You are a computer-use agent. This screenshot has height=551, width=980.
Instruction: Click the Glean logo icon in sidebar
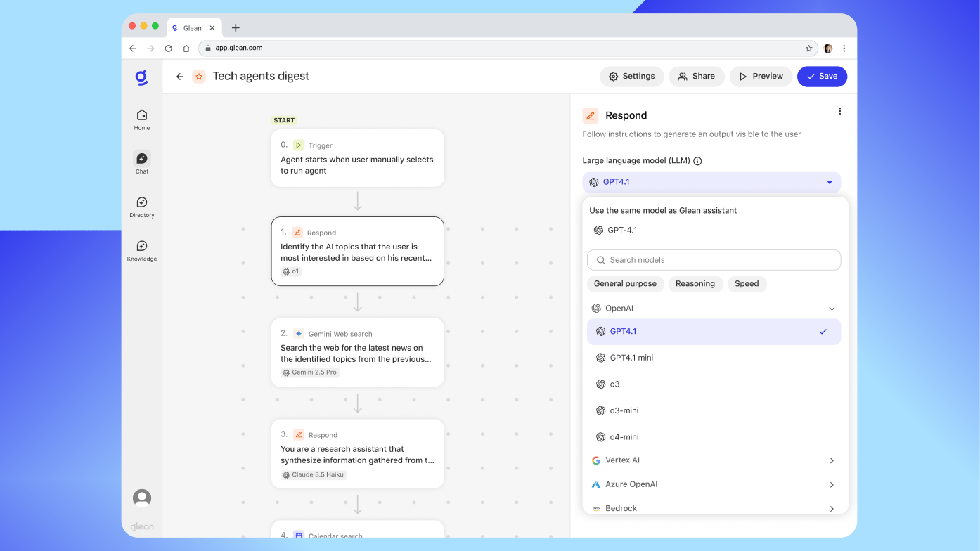(x=142, y=77)
